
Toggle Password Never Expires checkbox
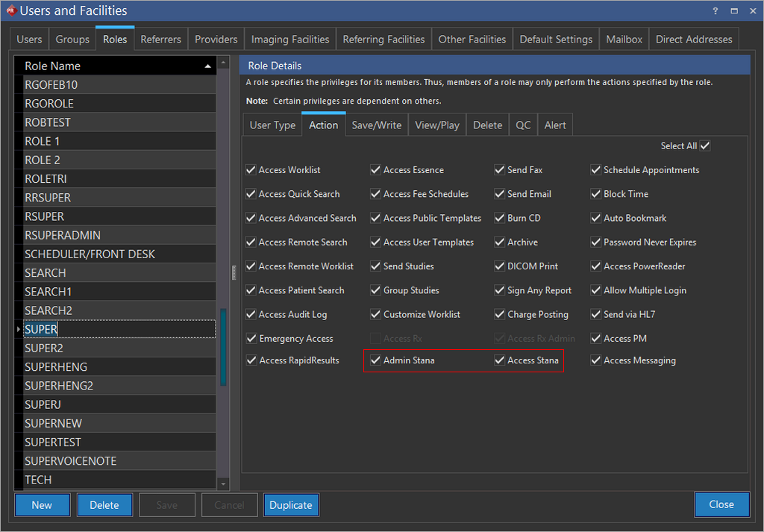click(596, 242)
